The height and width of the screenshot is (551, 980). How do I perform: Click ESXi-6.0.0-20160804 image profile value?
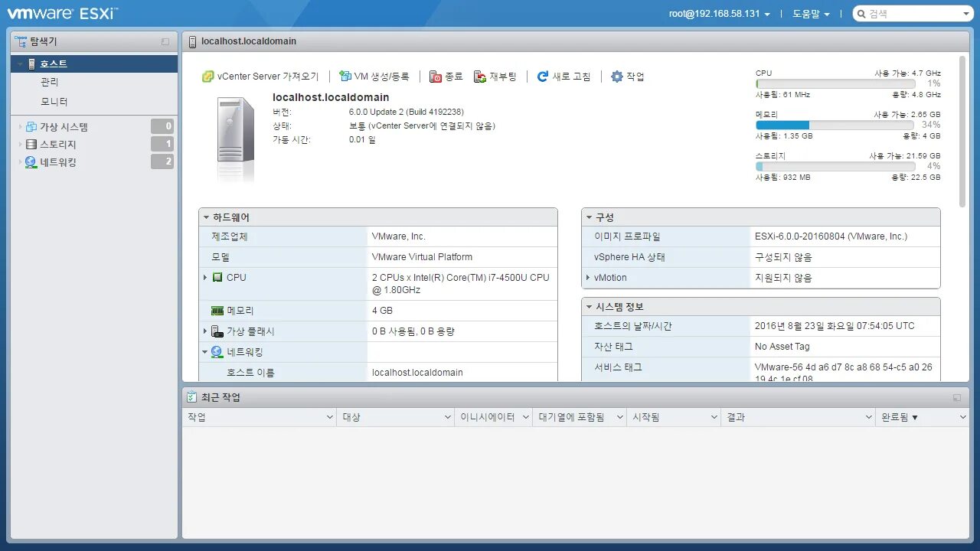(x=831, y=236)
